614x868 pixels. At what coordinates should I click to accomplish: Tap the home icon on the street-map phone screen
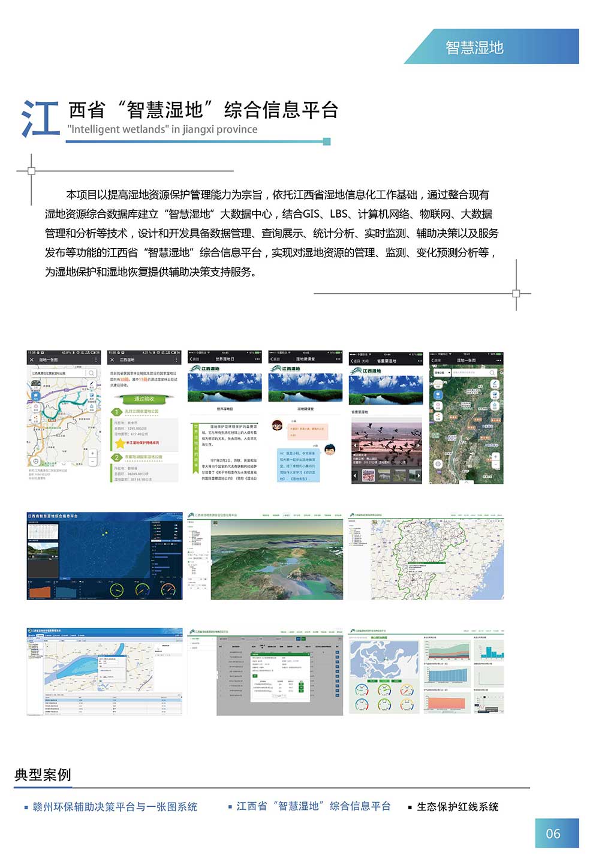pyautogui.click(x=92, y=407)
